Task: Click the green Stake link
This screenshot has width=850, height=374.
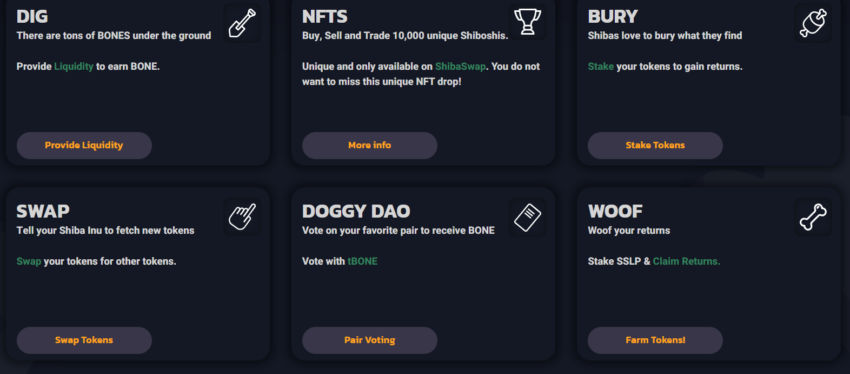Action: 601,67
